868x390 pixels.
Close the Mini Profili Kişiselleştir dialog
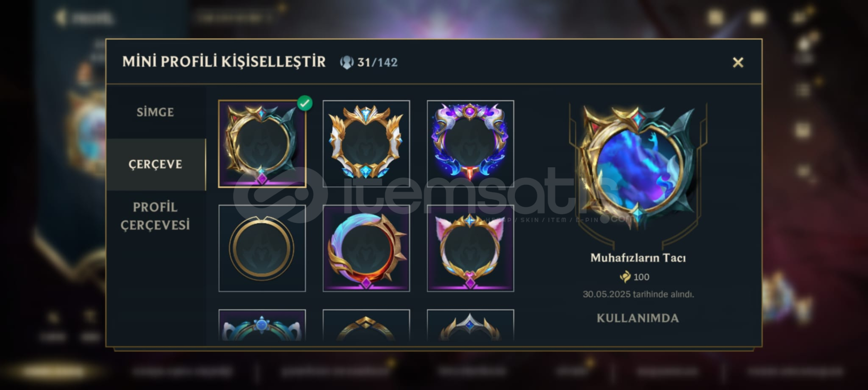(738, 62)
